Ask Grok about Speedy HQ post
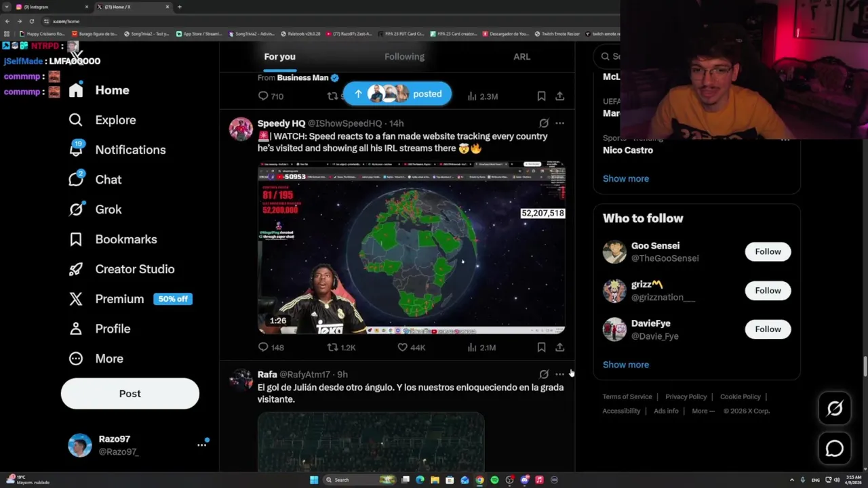Viewport: 868px width, 488px height. 543,123
